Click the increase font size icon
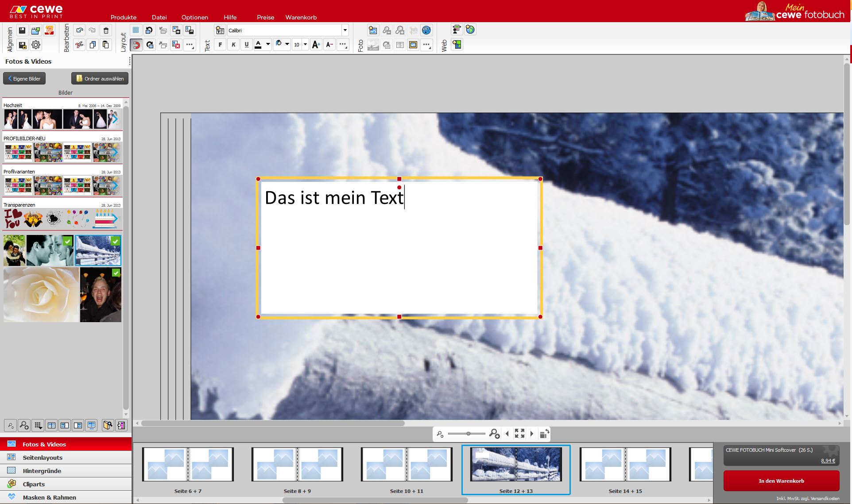Screen dimensions: 852x504 (316, 45)
